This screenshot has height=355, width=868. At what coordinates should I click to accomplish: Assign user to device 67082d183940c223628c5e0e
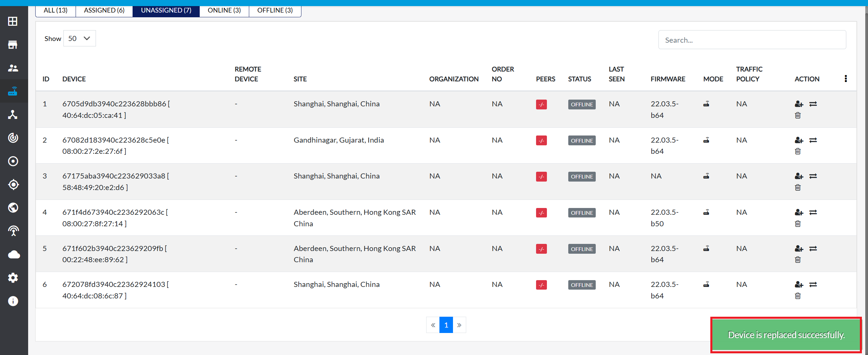click(x=799, y=140)
